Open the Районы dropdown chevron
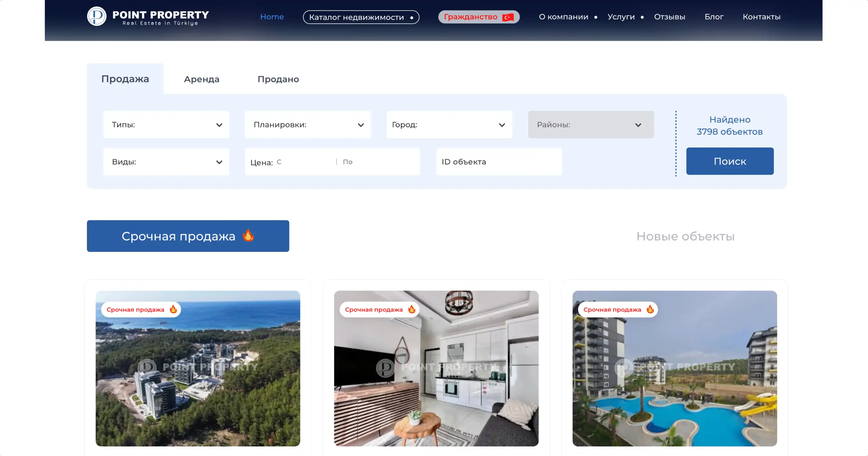868x456 pixels. click(x=638, y=125)
